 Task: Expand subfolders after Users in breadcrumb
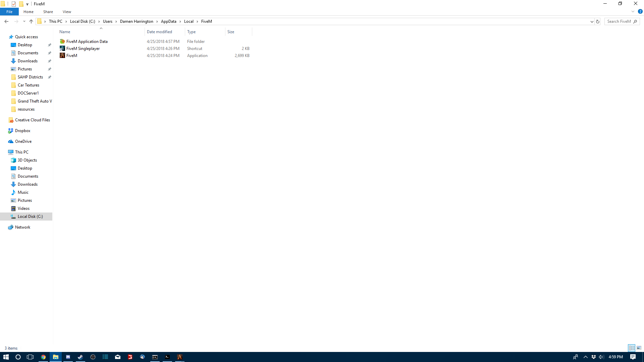pos(116,21)
